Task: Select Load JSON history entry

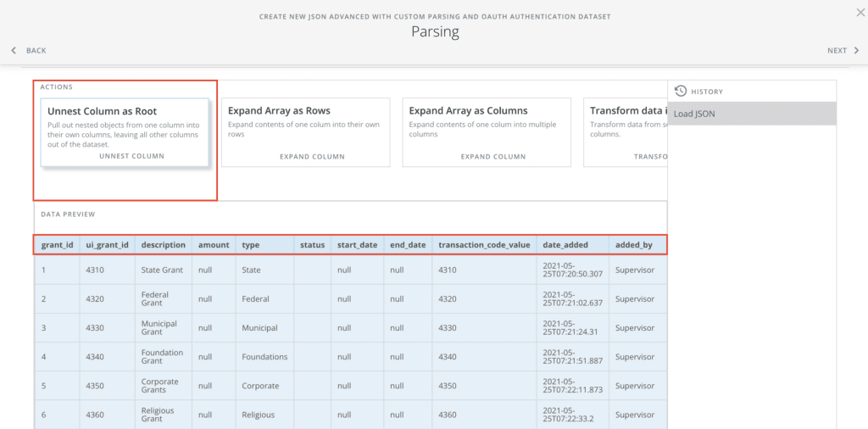Action: pyautogui.click(x=752, y=114)
